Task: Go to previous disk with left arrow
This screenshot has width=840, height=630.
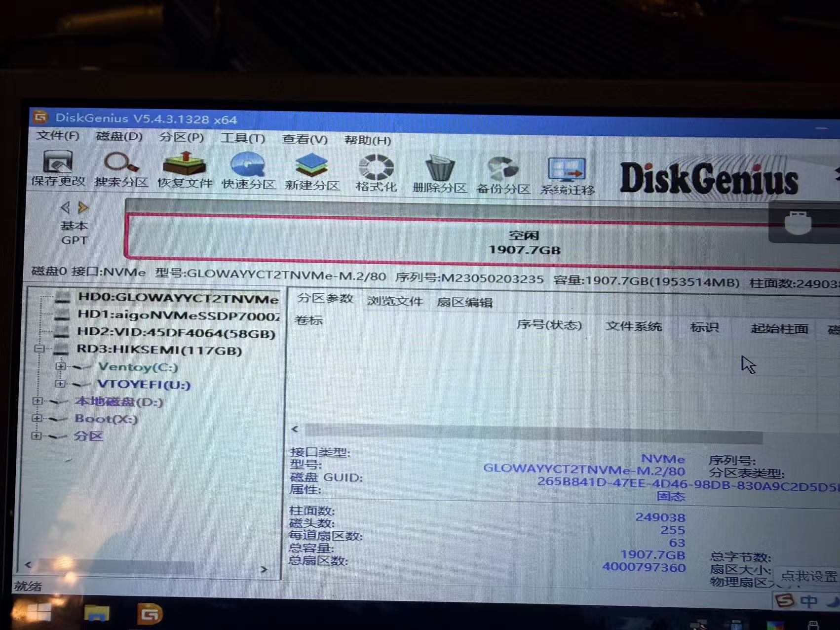Action: coord(65,207)
